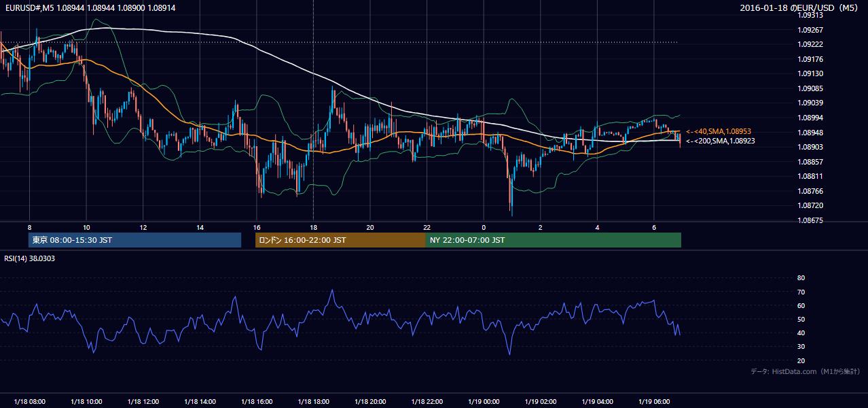Click price axis label 1.09267
Viewport: 868px width, 408px height.
point(810,30)
